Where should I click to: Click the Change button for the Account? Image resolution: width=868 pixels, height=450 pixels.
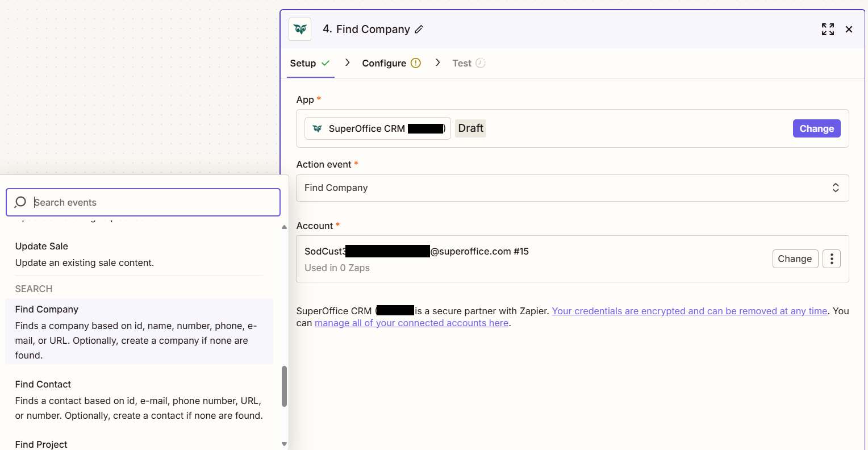tap(795, 259)
